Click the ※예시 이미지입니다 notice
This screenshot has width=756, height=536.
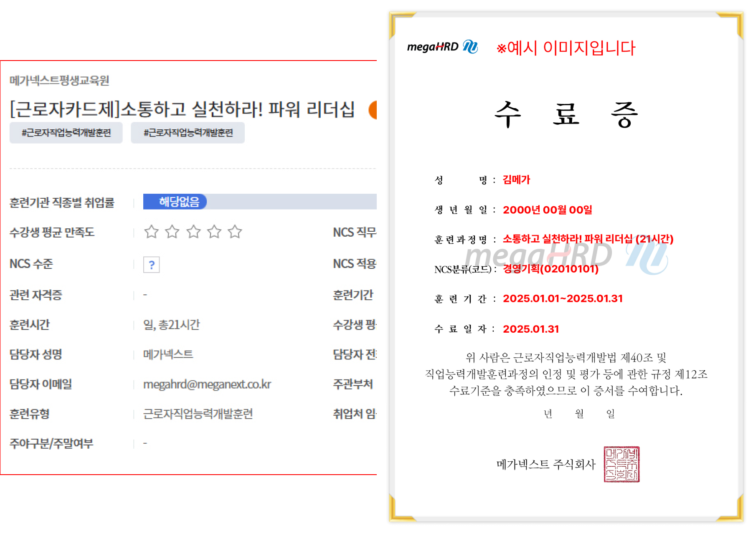coord(566,48)
